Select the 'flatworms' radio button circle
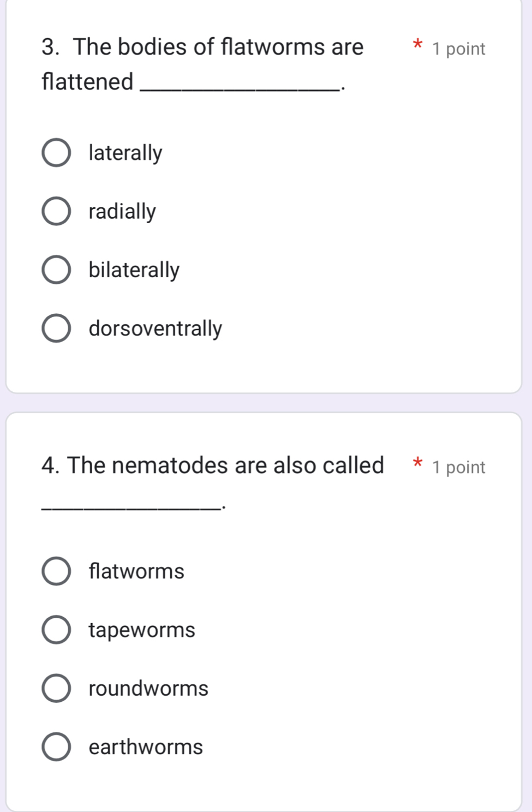This screenshot has width=532, height=812. pyautogui.click(x=56, y=571)
